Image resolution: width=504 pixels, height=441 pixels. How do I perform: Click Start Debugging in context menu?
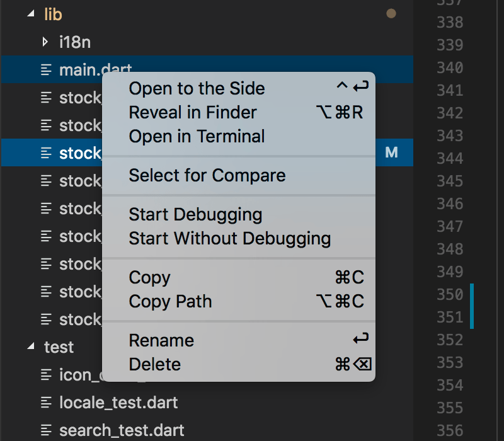(x=195, y=215)
